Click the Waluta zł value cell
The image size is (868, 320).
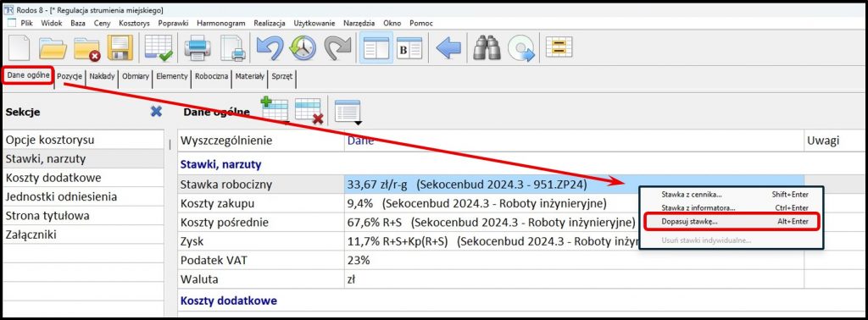[x=574, y=279]
